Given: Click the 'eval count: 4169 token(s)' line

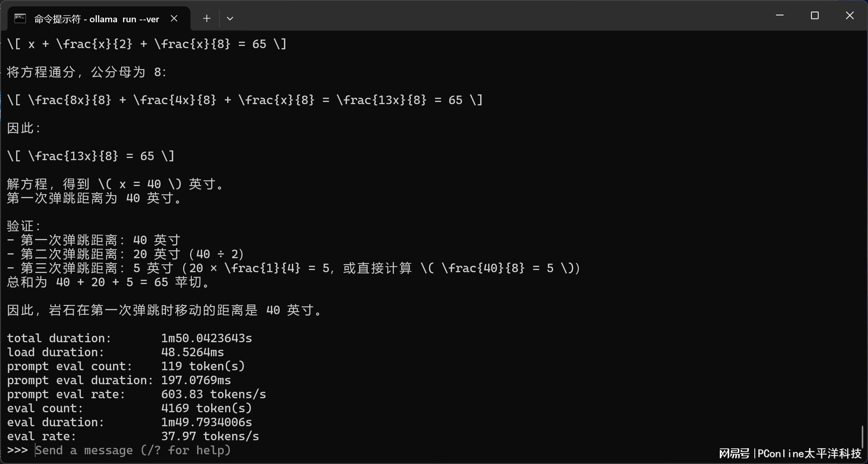Looking at the screenshot, I should tap(129, 408).
